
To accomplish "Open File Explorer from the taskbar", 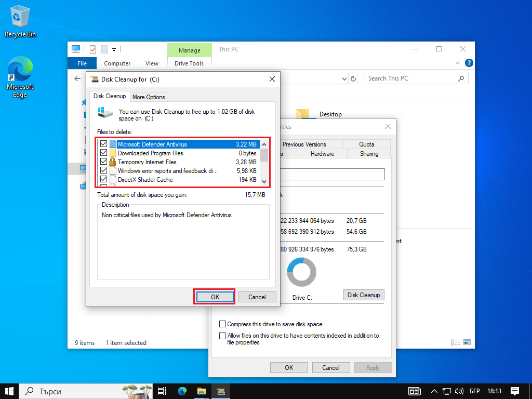I will point(202,391).
